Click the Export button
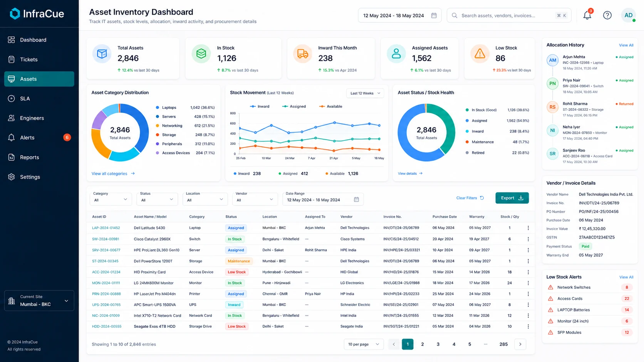 (x=512, y=198)
